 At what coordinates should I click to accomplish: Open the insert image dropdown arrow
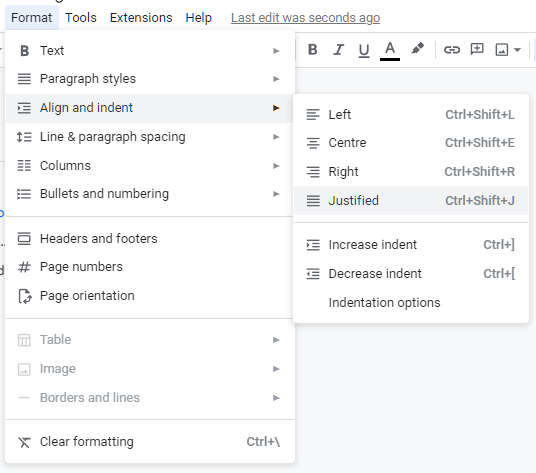[518, 50]
